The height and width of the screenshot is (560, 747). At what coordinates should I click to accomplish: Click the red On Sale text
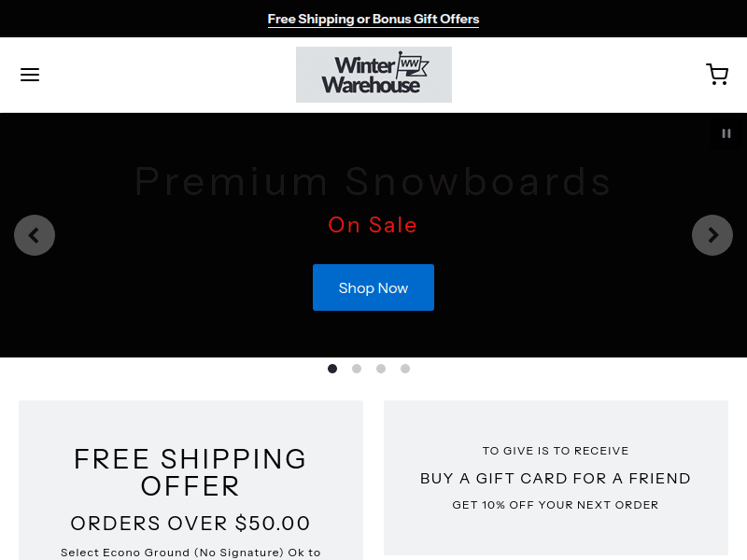(373, 225)
